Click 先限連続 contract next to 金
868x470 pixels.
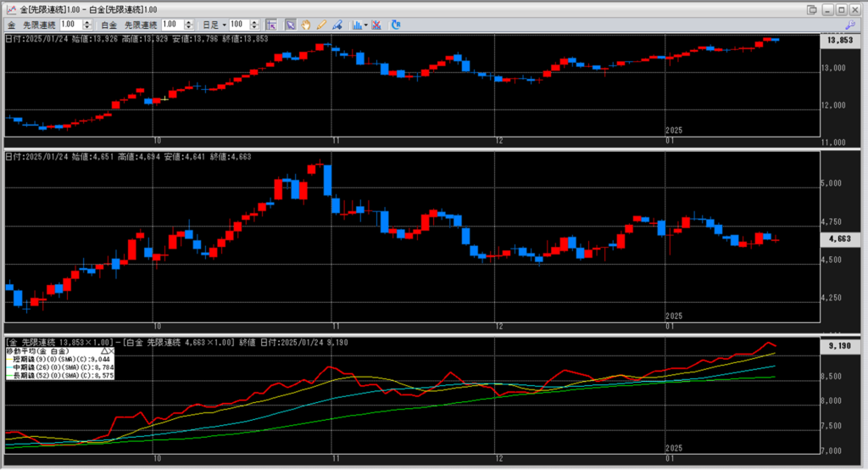(x=39, y=25)
